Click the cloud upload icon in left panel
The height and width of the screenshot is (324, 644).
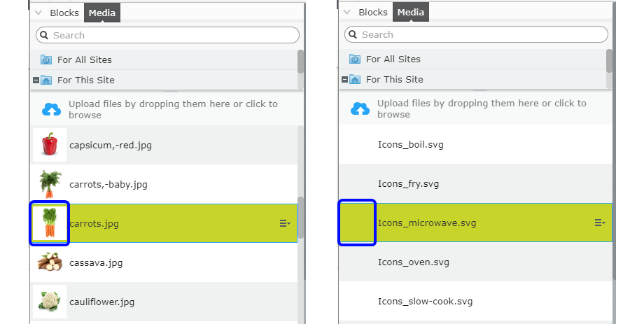[52, 109]
